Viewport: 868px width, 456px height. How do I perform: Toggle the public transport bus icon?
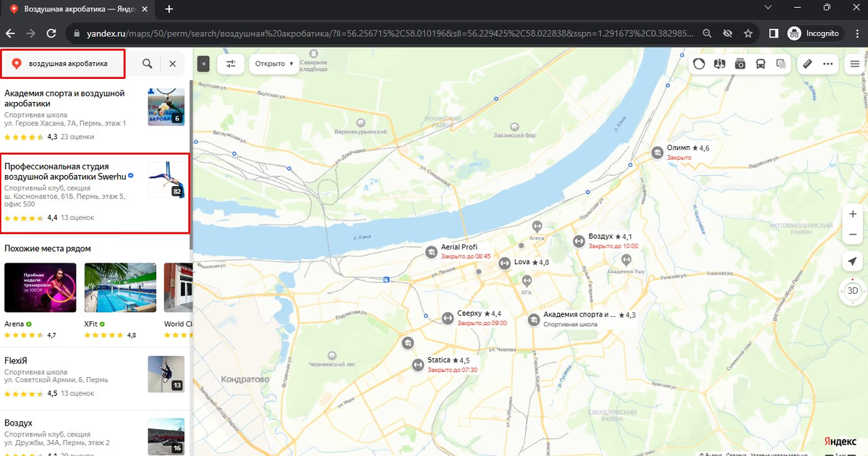(x=761, y=64)
